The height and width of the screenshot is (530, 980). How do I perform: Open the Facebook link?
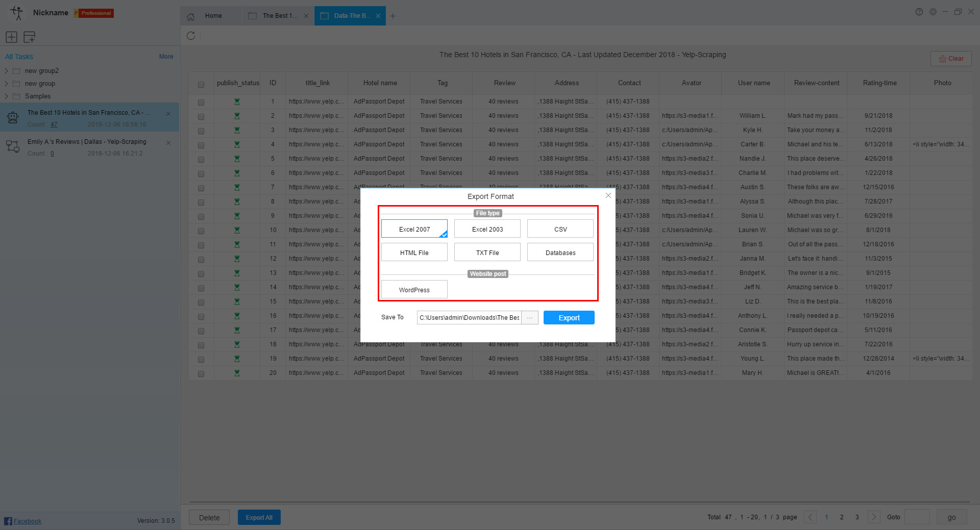tap(28, 521)
